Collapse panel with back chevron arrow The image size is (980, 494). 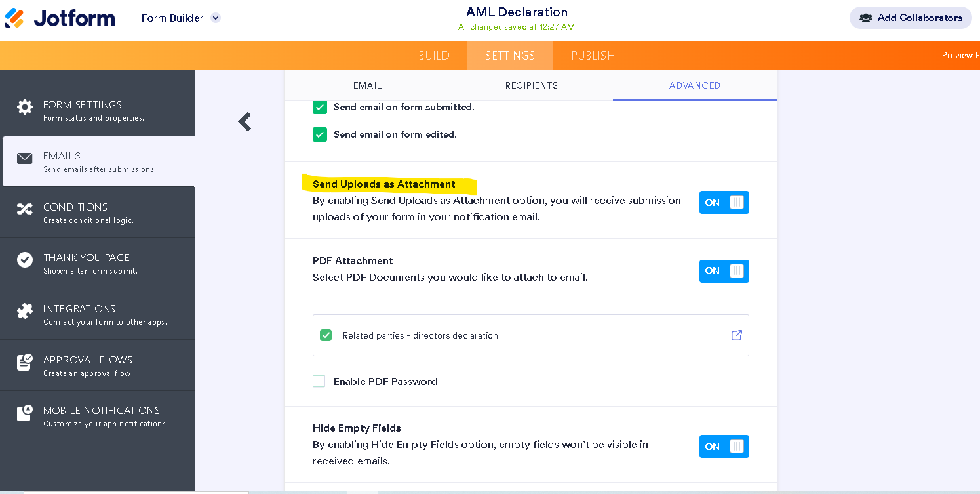[245, 121]
